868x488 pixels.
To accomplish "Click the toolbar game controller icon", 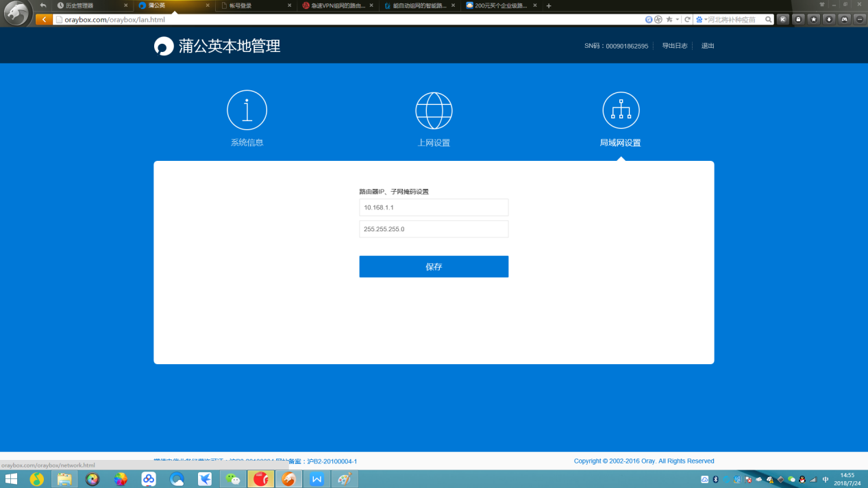I will pyautogui.click(x=844, y=20).
